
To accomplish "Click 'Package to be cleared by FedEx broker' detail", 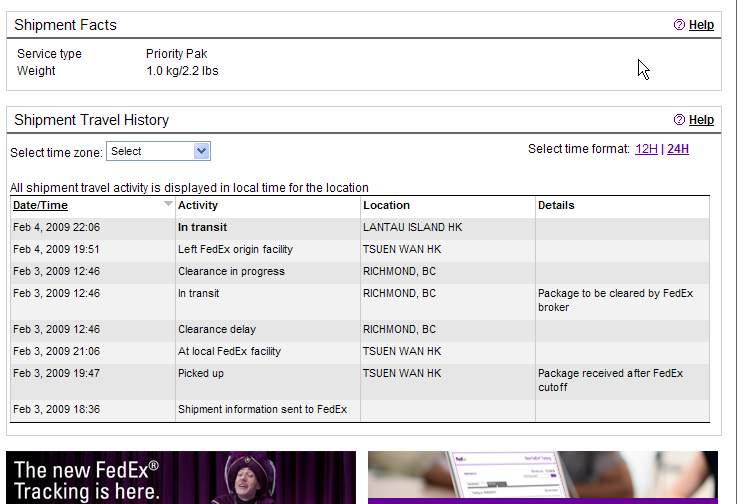I will click(616, 300).
